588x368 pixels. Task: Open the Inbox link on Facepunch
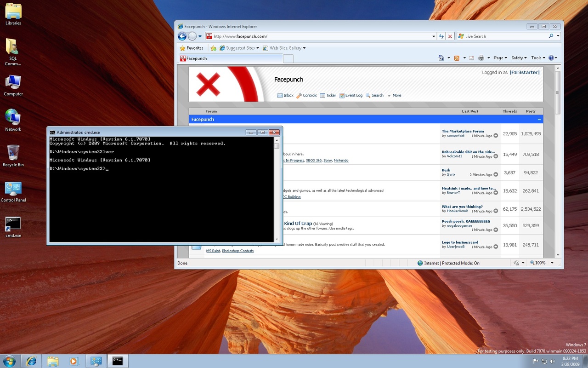pos(285,95)
